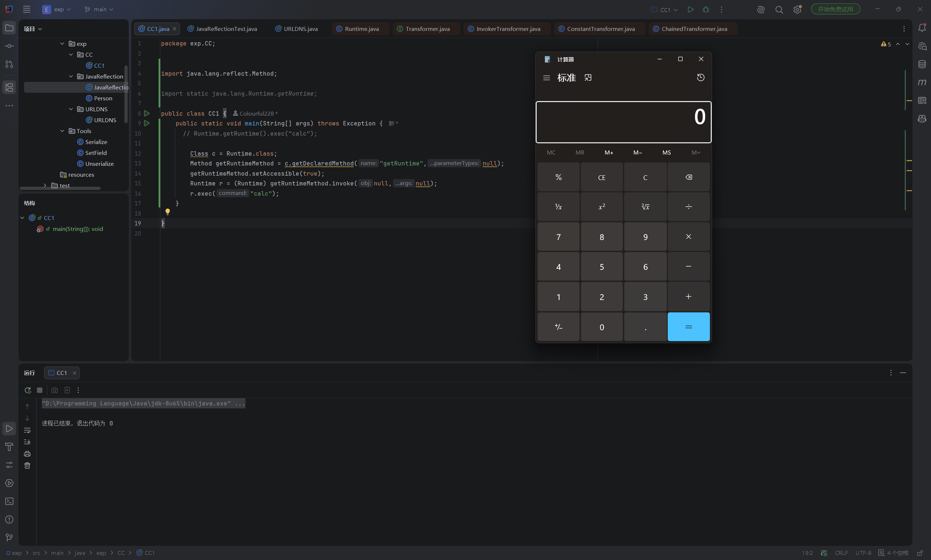
Task: Toggle calculator keep-on-top mode
Action: (x=588, y=78)
